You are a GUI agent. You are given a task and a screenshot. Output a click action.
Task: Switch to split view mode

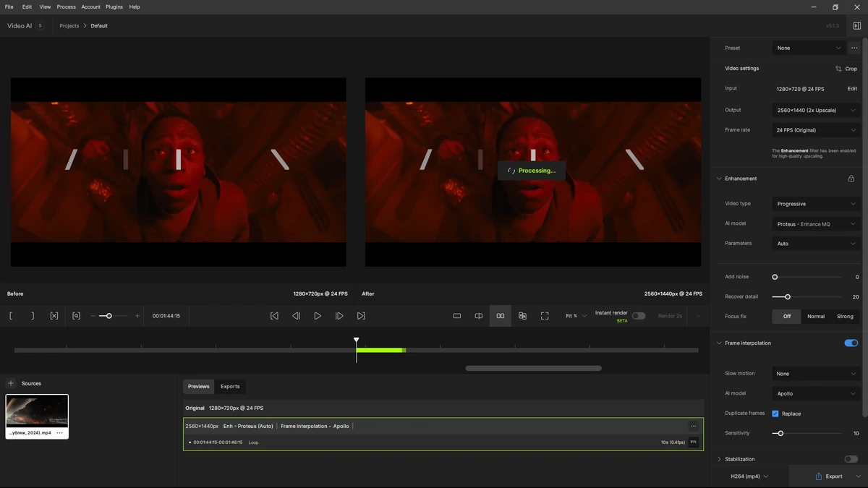[x=479, y=316]
